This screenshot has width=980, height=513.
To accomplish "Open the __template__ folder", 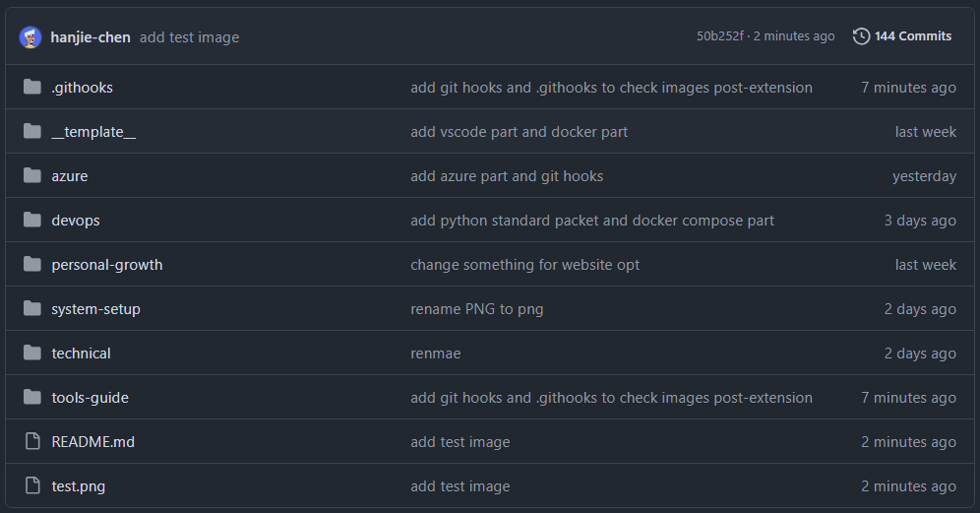I will tap(93, 132).
